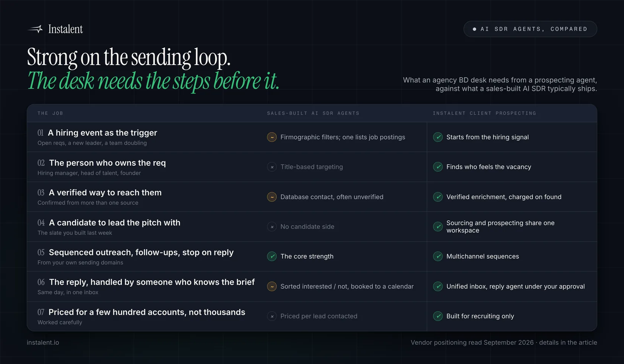Click the green check beside The core strength
This screenshot has width=624, height=364.
(x=272, y=256)
